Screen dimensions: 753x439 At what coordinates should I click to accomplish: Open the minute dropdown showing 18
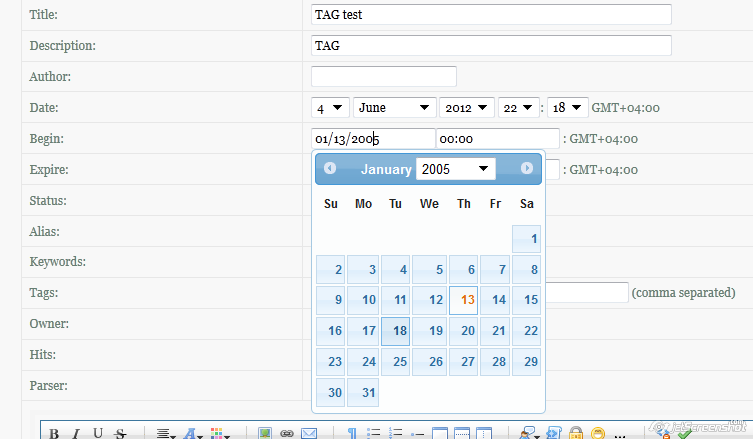pos(568,108)
